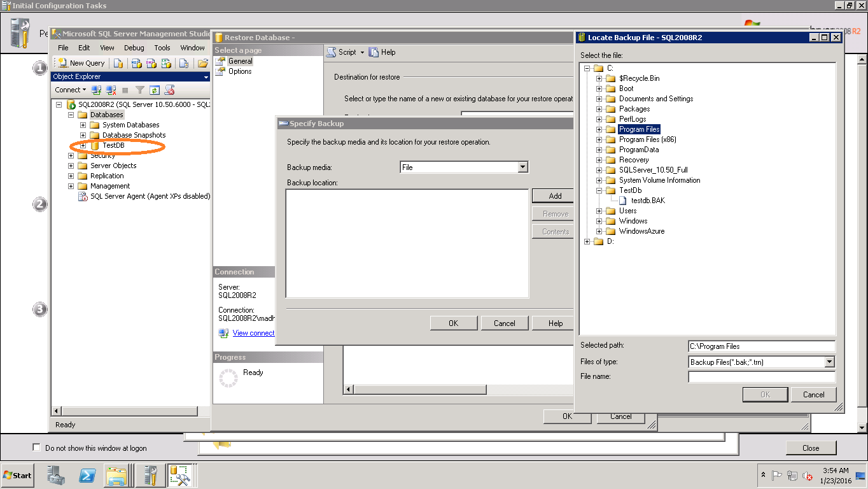
Task: Launch Windows PowerShell from the taskbar
Action: point(87,476)
